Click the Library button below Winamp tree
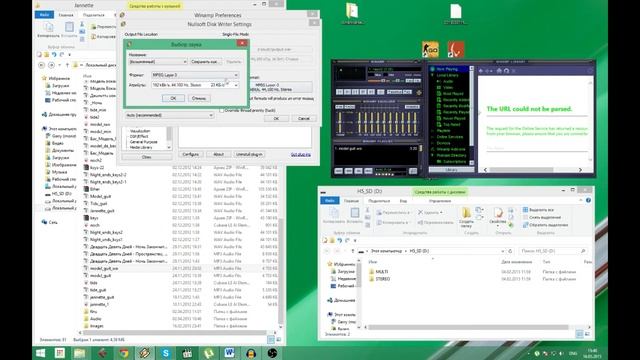This screenshot has width=640, height=360. 451,170
